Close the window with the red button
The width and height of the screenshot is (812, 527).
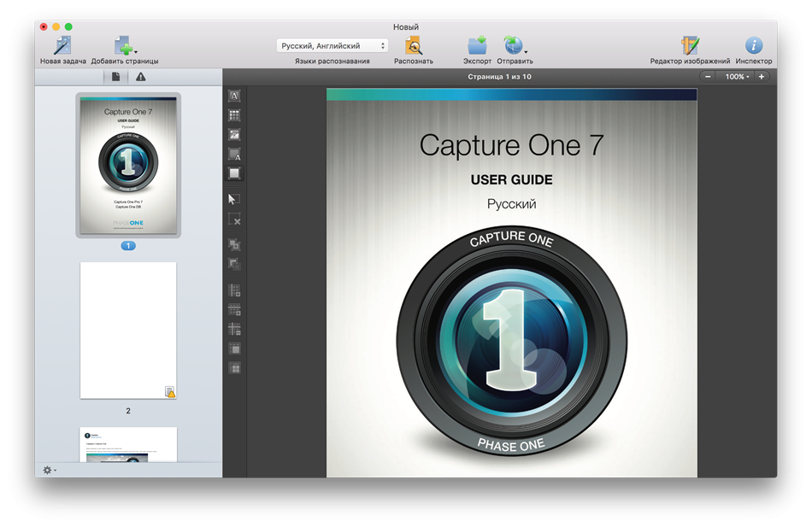click(x=44, y=27)
